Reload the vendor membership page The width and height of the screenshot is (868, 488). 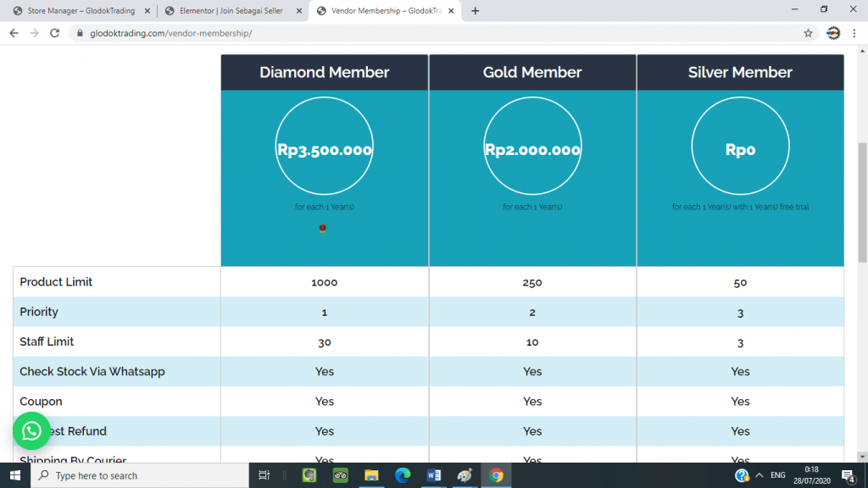click(x=55, y=33)
